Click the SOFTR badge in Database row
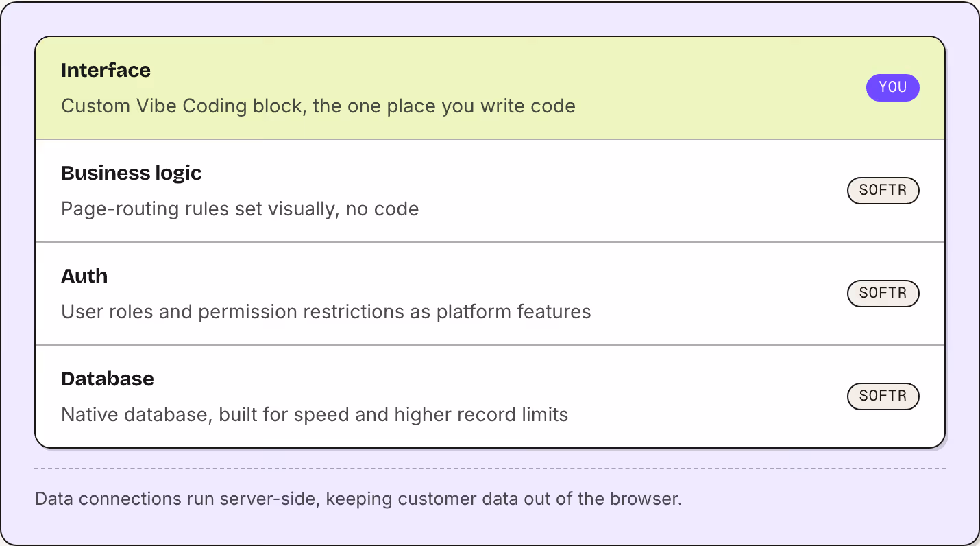This screenshot has width=980, height=546. click(x=883, y=396)
